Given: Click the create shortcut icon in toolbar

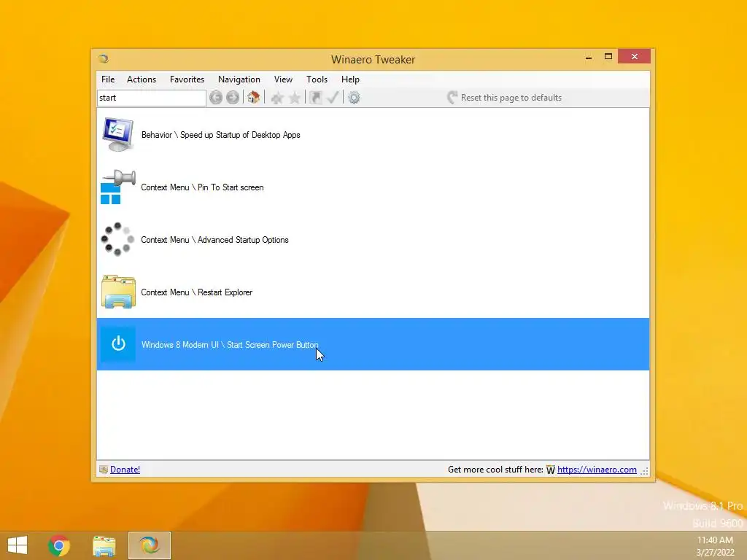Looking at the screenshot, I should (315, 98).
